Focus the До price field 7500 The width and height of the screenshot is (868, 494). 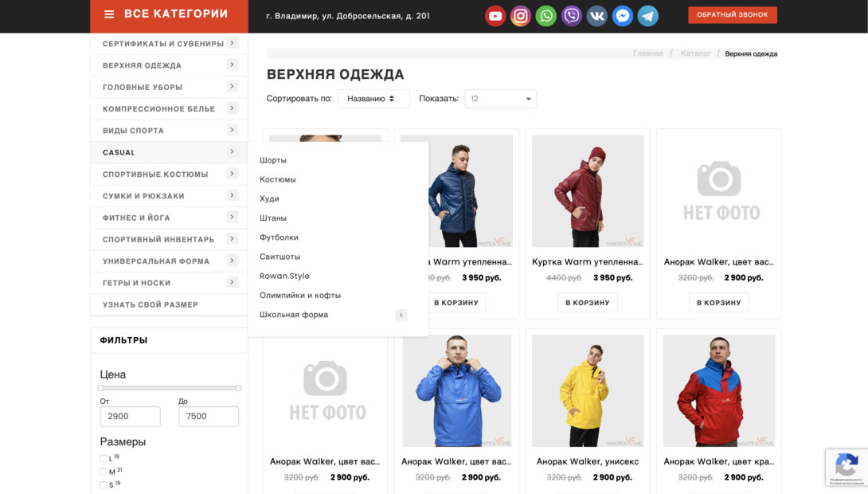point(209,417)
